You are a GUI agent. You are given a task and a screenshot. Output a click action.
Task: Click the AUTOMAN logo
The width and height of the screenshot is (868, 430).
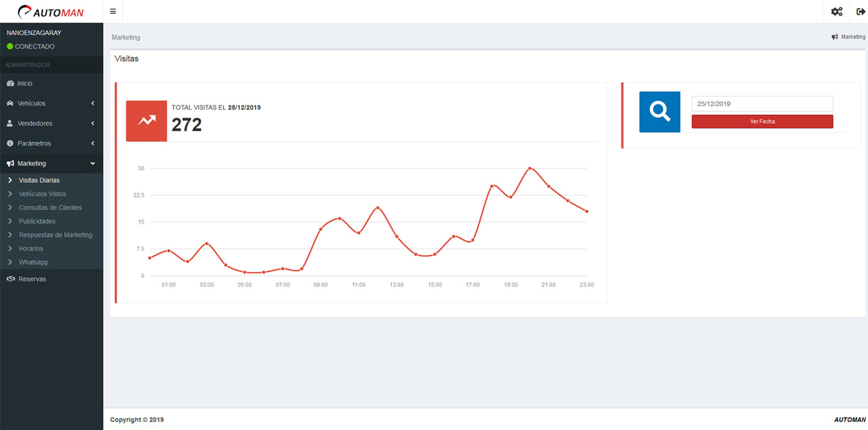click(x=51, y=12)
